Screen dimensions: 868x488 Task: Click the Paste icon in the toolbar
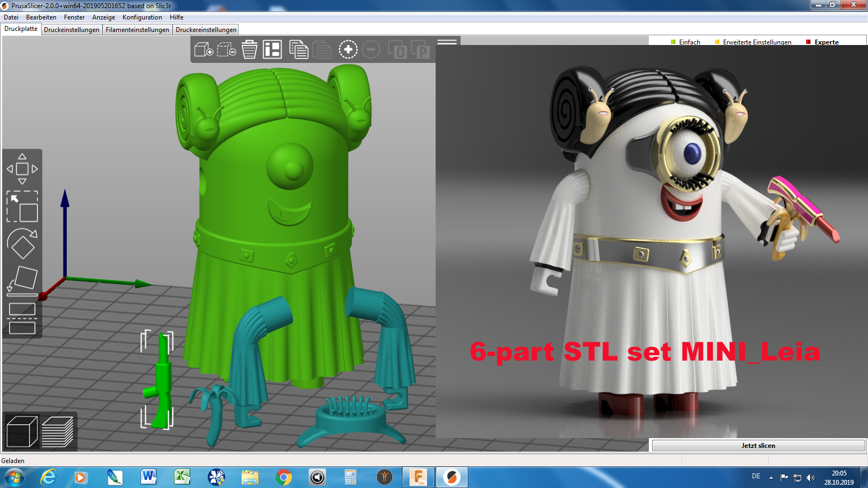[321, 49]
